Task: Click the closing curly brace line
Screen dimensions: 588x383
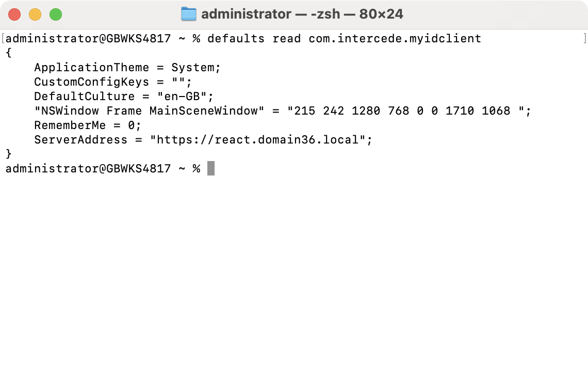Action: tap(9, 154)
